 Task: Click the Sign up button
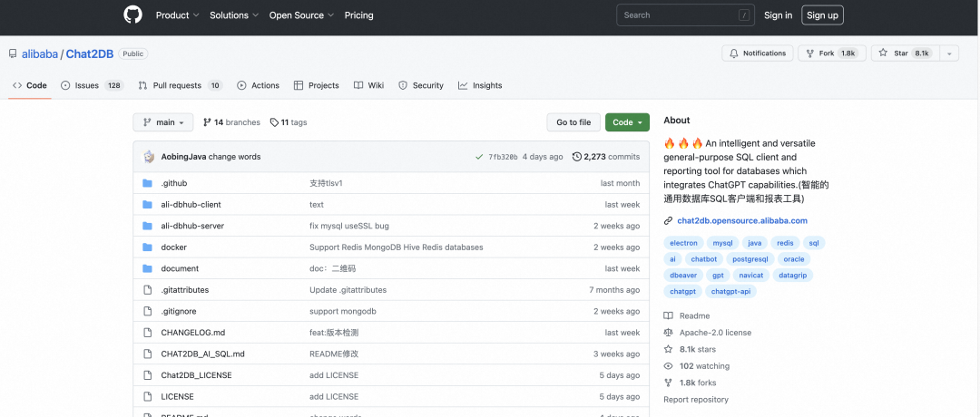click(822, 15)
